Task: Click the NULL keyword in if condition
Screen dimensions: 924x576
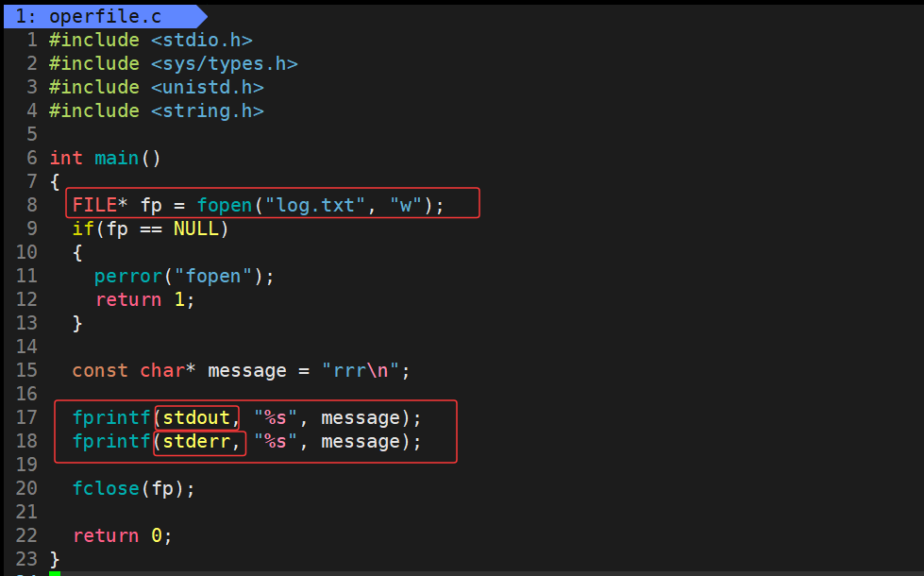Action: 195,229
